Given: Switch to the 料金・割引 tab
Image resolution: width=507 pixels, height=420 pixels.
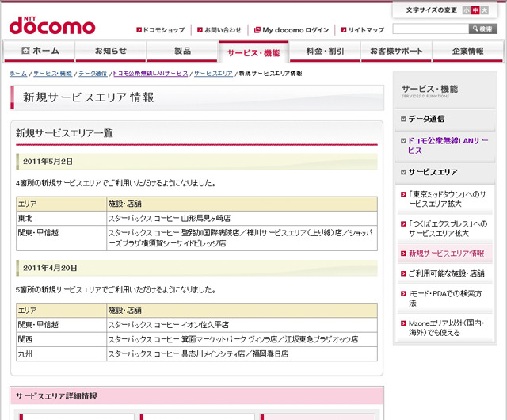Looking at the screenshot, I should 325,52.
